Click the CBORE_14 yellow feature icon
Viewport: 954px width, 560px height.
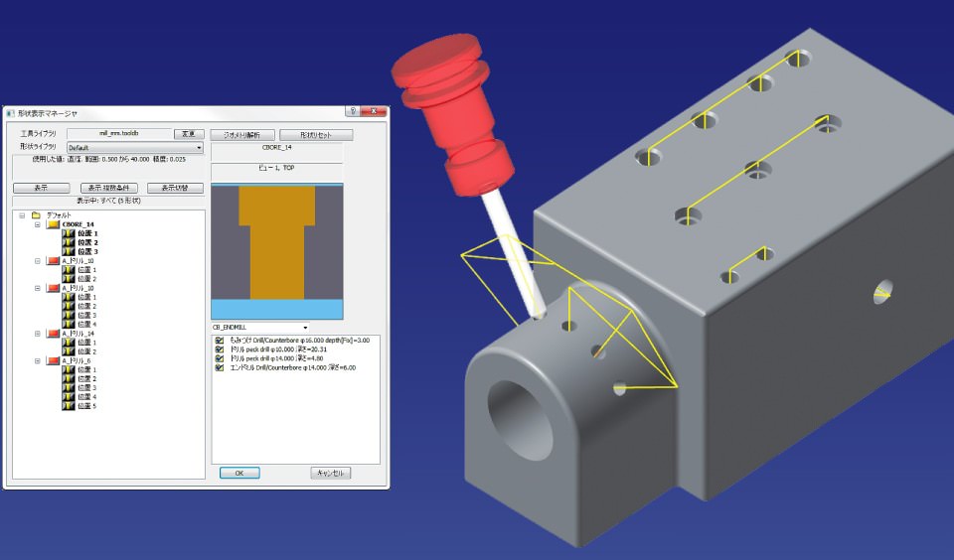point(54,224)
